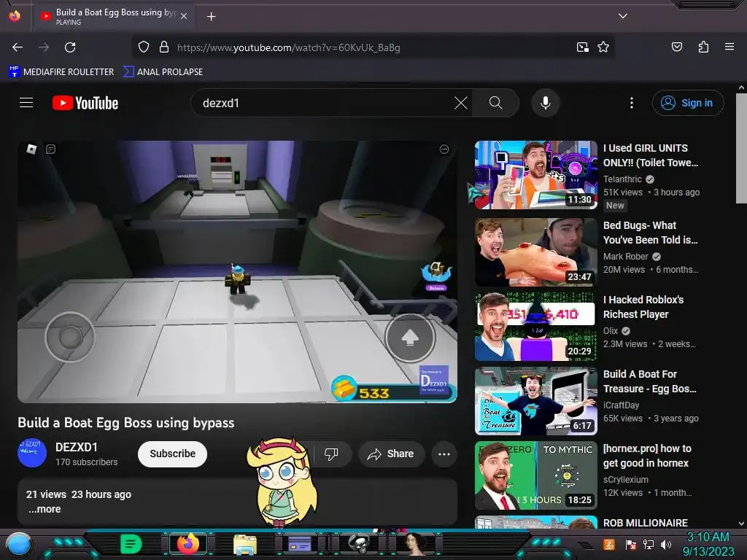
Task: Select the Build a Boat Egg Boss tab
Action: (x=113, y=16)
